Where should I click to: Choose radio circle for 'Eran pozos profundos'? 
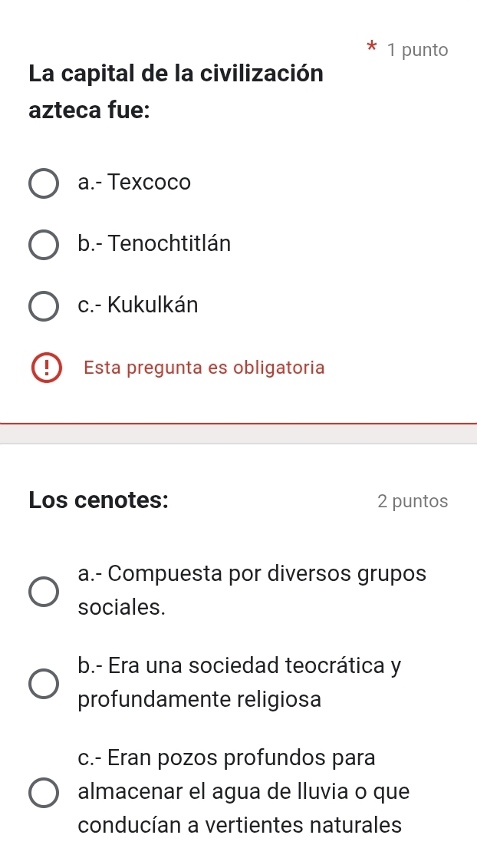[43, 792]
